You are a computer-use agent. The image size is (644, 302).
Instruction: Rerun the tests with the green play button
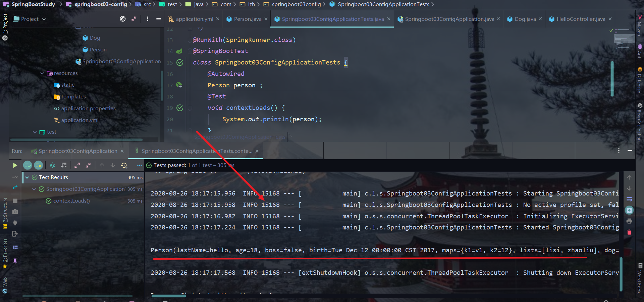coord(15,165)
